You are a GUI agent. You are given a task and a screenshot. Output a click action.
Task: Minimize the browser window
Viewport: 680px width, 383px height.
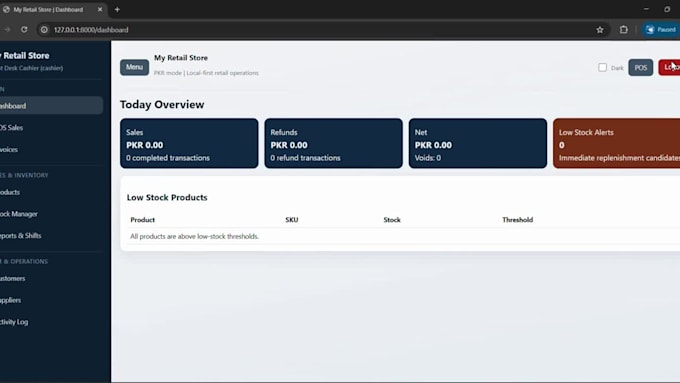(646, 9)
